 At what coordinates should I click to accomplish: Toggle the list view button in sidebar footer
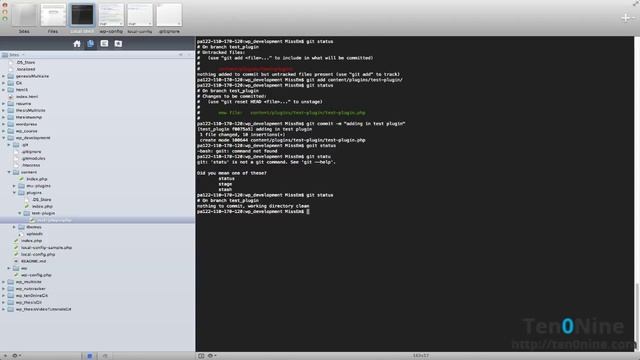point(90,356)
